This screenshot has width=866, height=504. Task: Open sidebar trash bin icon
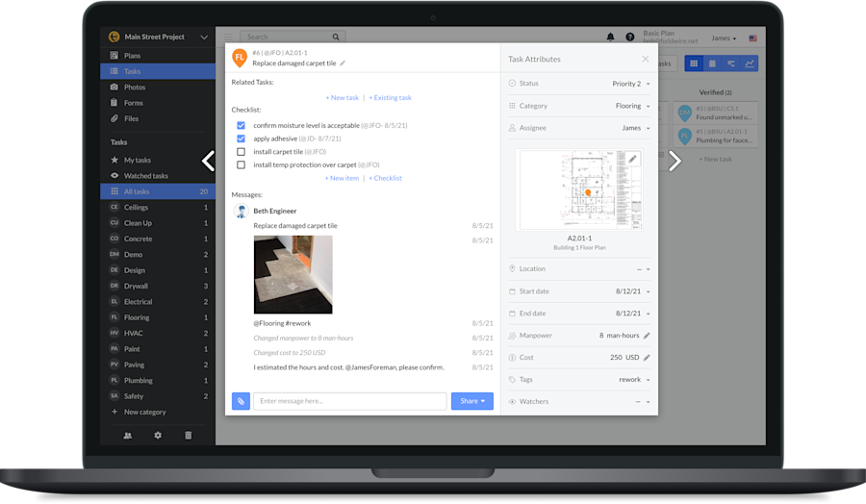coord(188,436)
